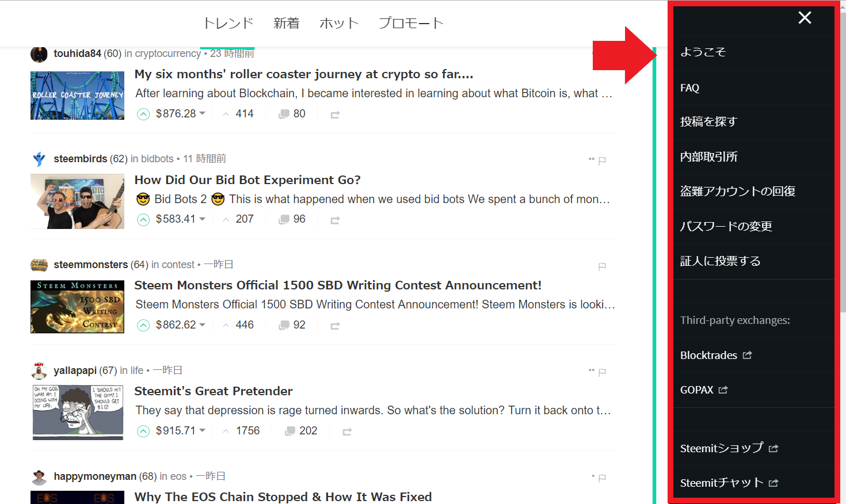
Task: Upvote the Bid Bot Experiment post
Action: 143,219
